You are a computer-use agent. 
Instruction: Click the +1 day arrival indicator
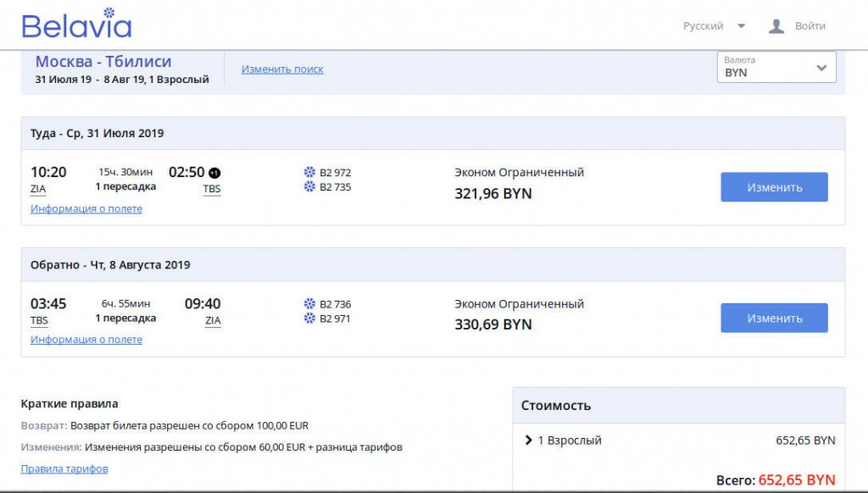(x=214, y=173)
